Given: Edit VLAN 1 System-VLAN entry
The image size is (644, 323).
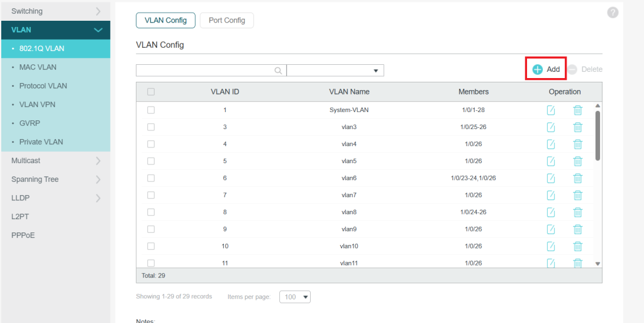Looking at the screenshot, I should (551, 110).
